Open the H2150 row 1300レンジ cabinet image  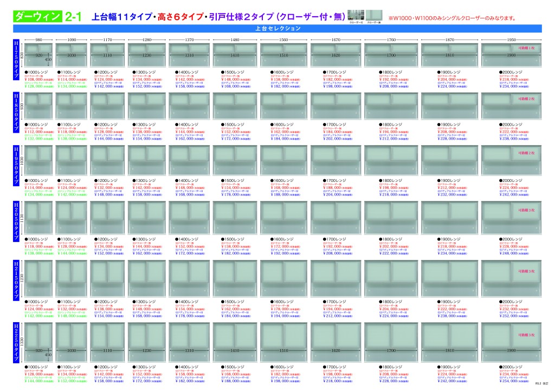click(146, 278)
